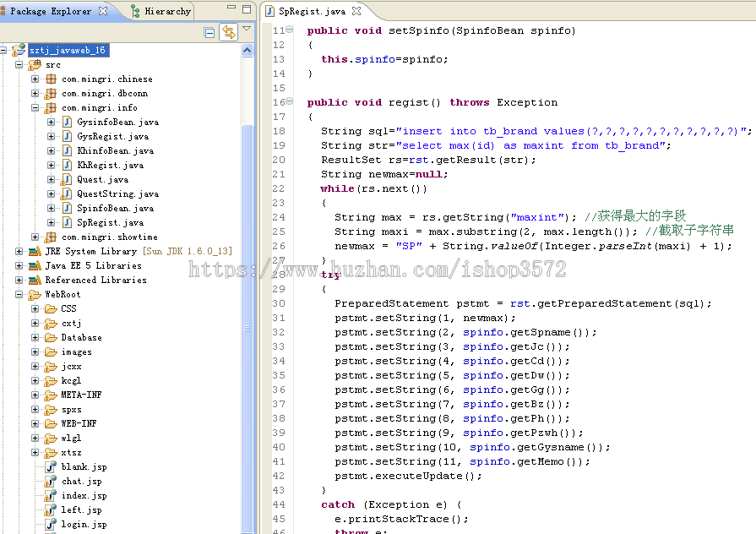Image resolution: width=756 pixels, height=534 pixels.
Task: Click QuestString.java file icon
Action: click(x=66, y=194)
